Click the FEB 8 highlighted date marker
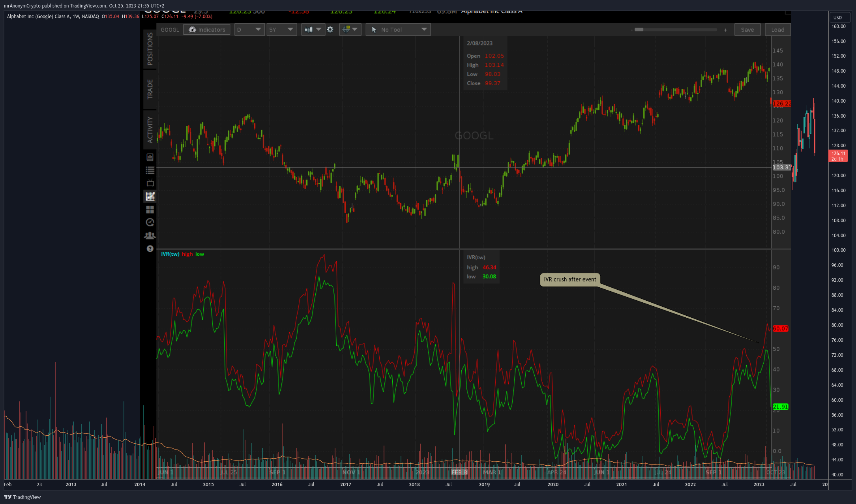856x504 pixels. click(x=459, y=472)
